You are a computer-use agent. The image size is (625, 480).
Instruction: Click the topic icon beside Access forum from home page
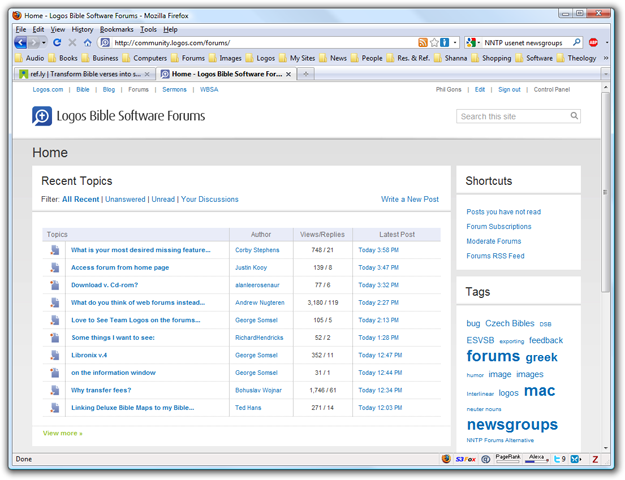(x=55, y=268)
